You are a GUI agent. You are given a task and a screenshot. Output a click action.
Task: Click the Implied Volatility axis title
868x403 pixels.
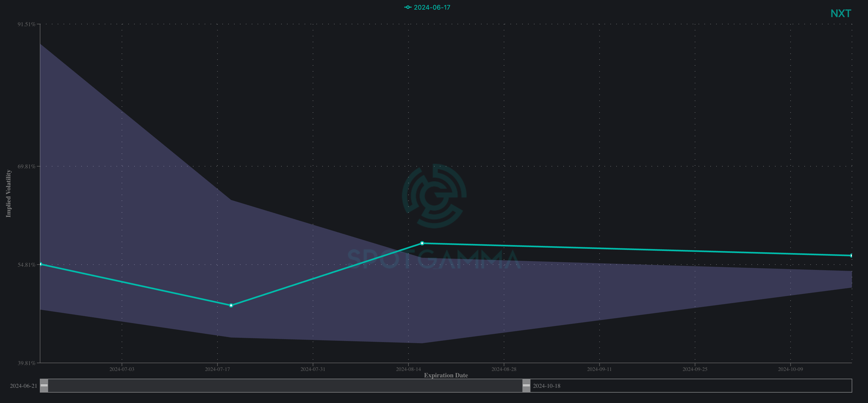(9, 193)
